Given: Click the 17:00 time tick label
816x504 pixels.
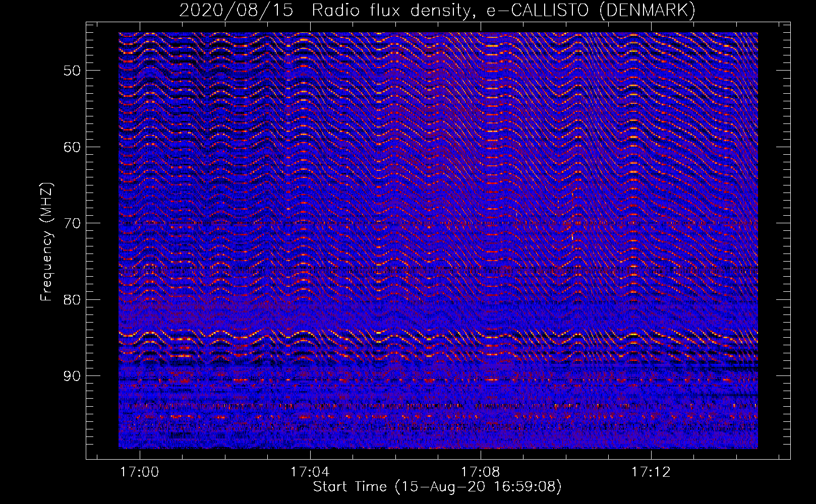Looking at the screenshot, I should [x=139, y=472].
